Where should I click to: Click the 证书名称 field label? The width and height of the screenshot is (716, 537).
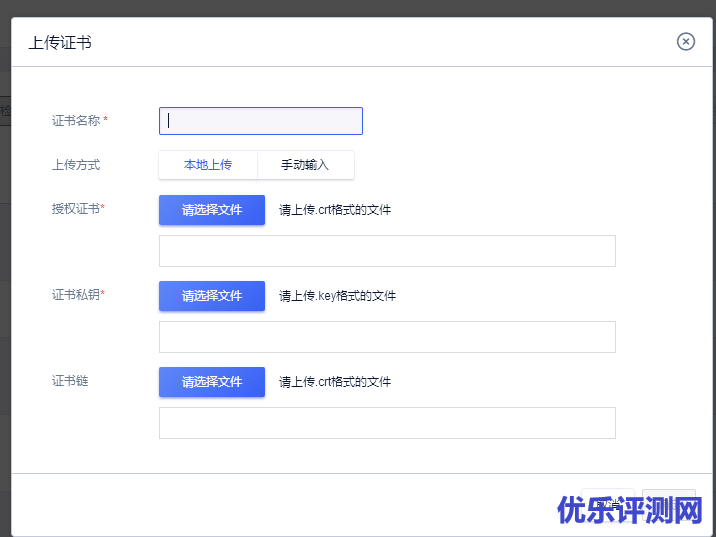pos(77,121)
